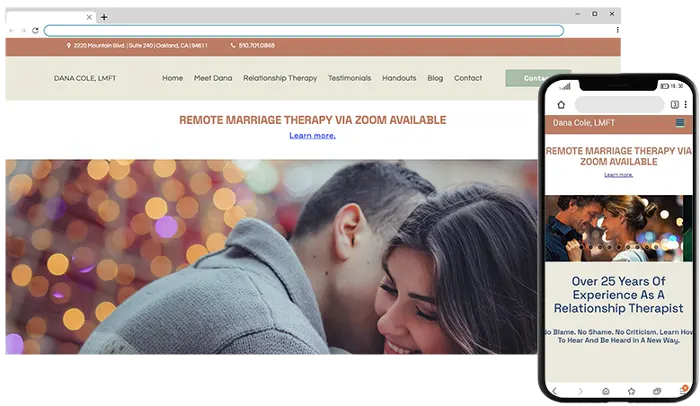Tap the phone bottom bar back arrow
The image size is (700, 406).
pos(554,390)
